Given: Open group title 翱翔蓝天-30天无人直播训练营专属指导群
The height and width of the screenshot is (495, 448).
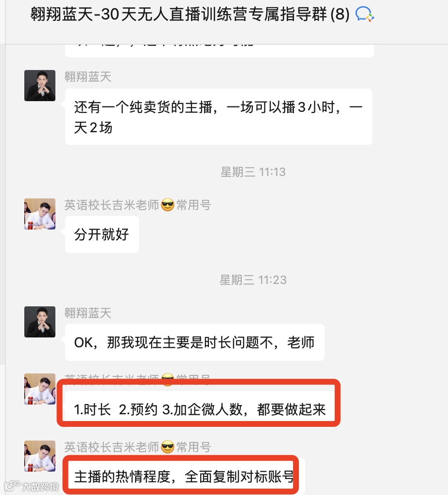Looking at the screenshot, I should [190, 14].
